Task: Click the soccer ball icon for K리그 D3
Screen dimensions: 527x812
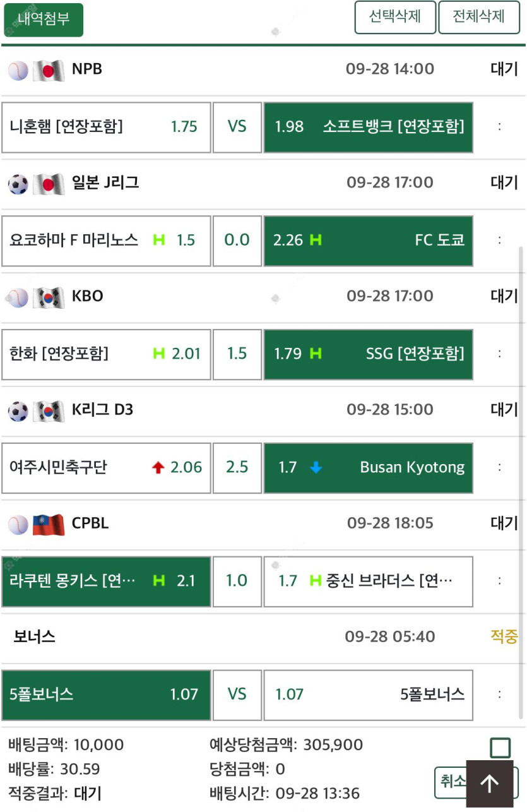Action: [x=18, y=411]
